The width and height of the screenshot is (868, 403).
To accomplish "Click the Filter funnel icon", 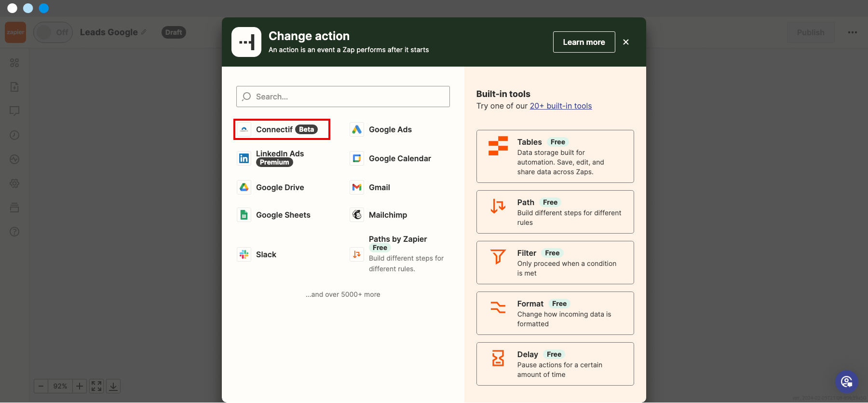I will point(498,257).
